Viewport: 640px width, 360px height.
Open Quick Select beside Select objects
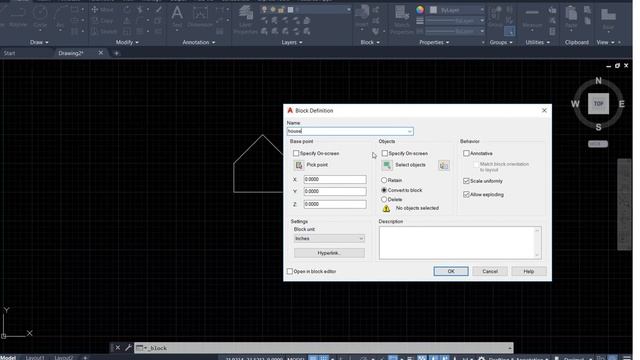point(444,165)
